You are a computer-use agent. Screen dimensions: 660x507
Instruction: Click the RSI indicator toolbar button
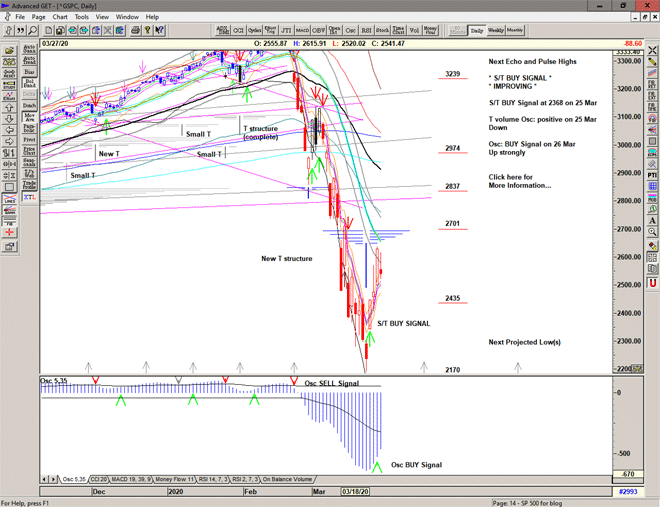[366, 30]
